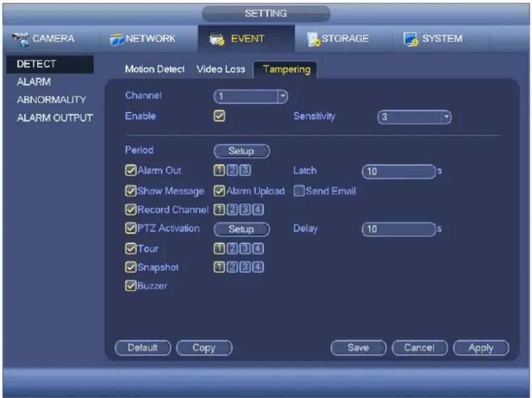Click the Period Setup button
Image resolution: width=532 pixels, height=398 pixels.
coord(242,151)
